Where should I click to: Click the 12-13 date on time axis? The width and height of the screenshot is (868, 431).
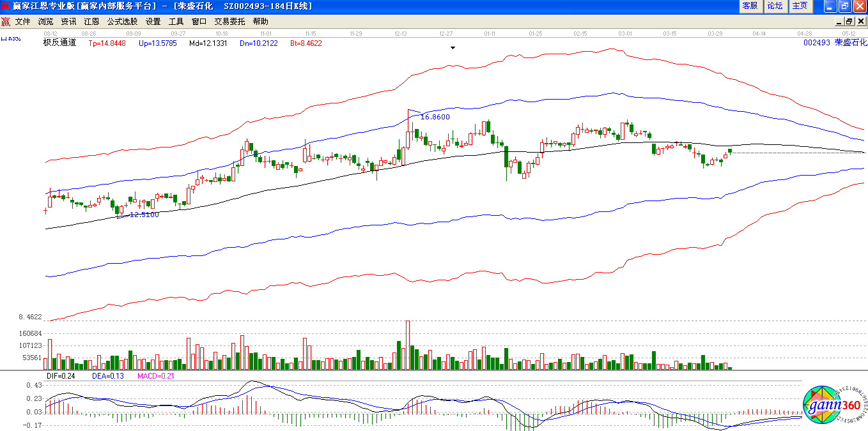tap(401, 33)
